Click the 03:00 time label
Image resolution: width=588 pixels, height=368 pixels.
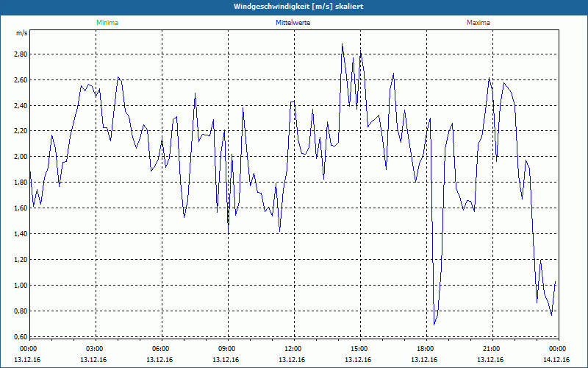tap(94, 349)
